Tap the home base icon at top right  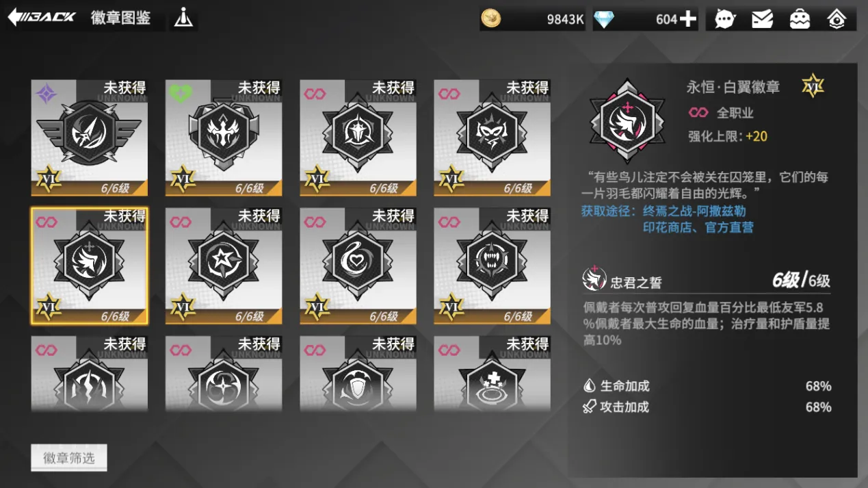click(837, 19)
